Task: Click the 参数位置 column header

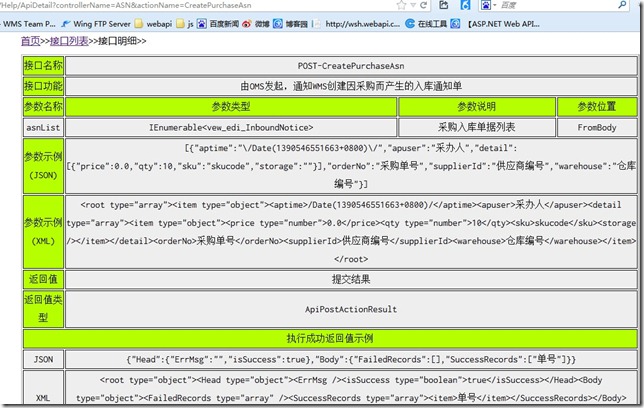Action: click(597, 107)
